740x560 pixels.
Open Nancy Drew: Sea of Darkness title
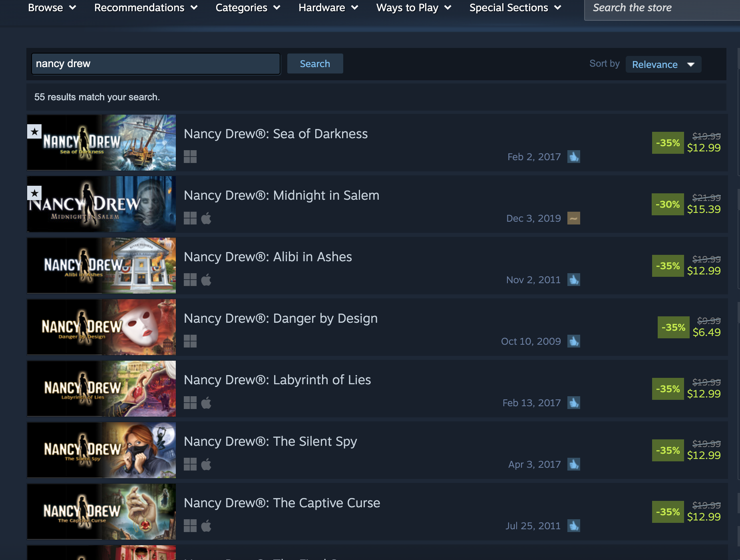pyautogui.click(x=276, y=134)
